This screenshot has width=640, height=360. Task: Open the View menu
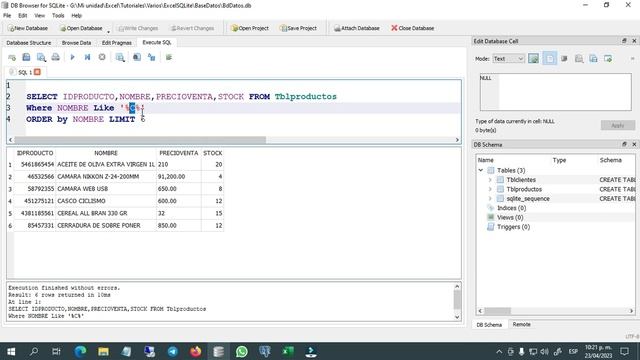coord(40,16)
